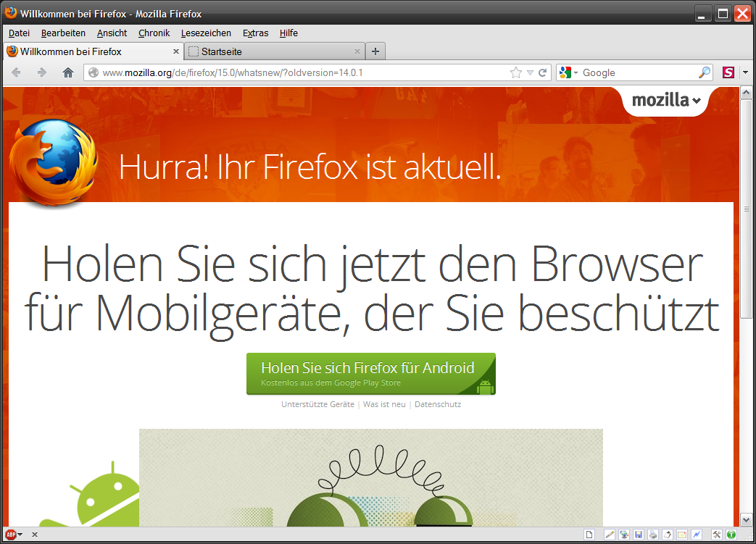This screenshot has width=756, height=544.
Task: Click the scrollbar up arrow
Action: coord(747,93)
